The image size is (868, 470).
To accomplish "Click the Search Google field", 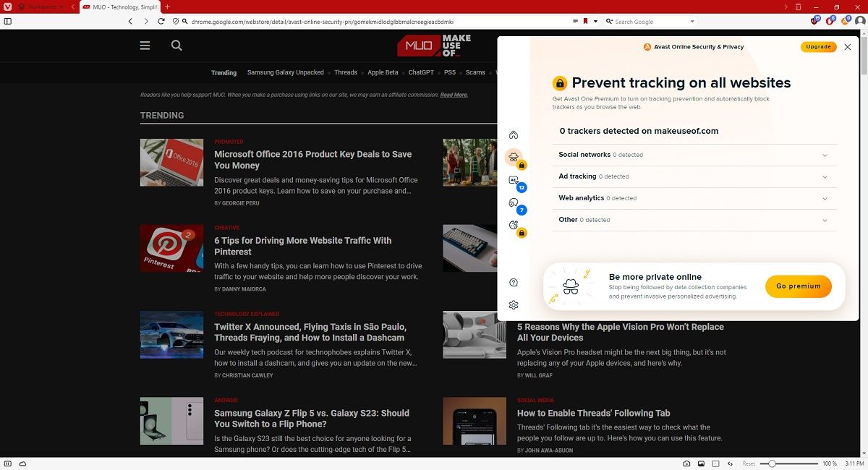I will click(644, 21).
